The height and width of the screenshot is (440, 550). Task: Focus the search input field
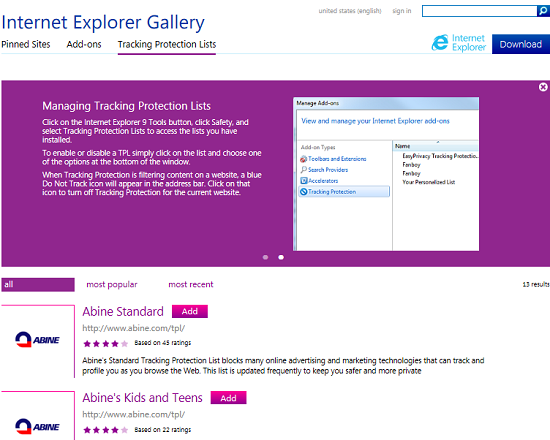(479, 11)
